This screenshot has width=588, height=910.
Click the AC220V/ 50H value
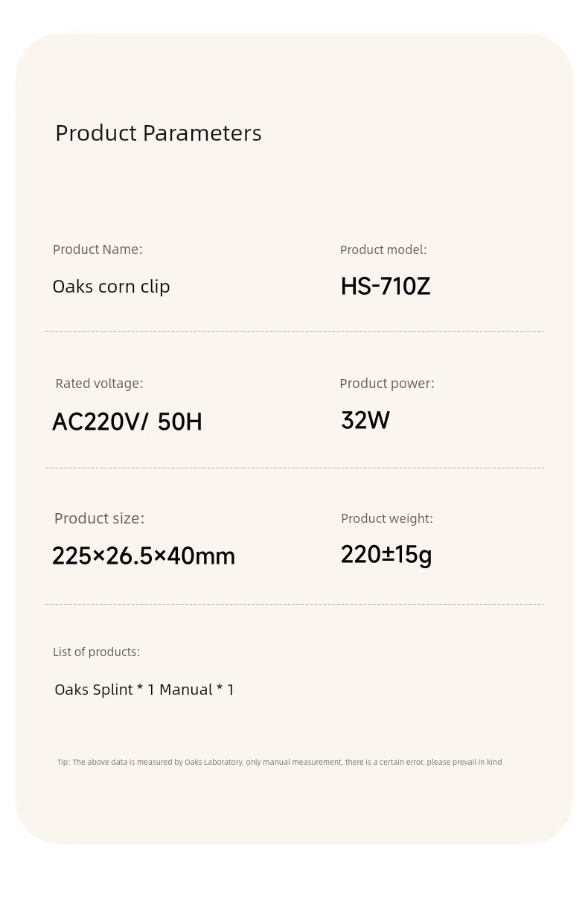click(127, 422)
